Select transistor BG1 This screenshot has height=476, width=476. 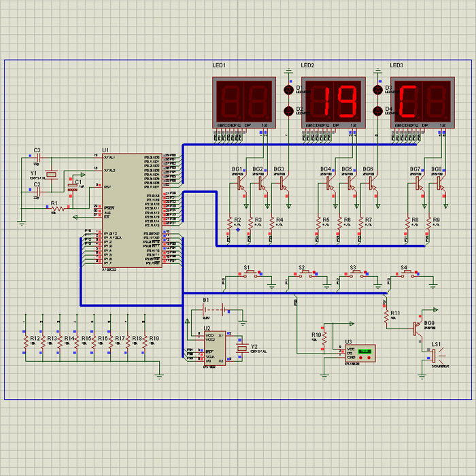(241, 184)
